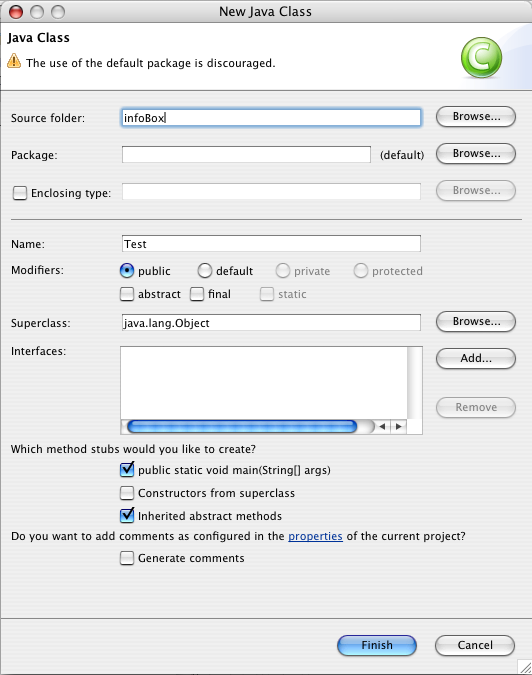This screenshot has width=532, height=675.
Task: Click left scroll arrow in Interfaces list
Action: pos(382,427)
